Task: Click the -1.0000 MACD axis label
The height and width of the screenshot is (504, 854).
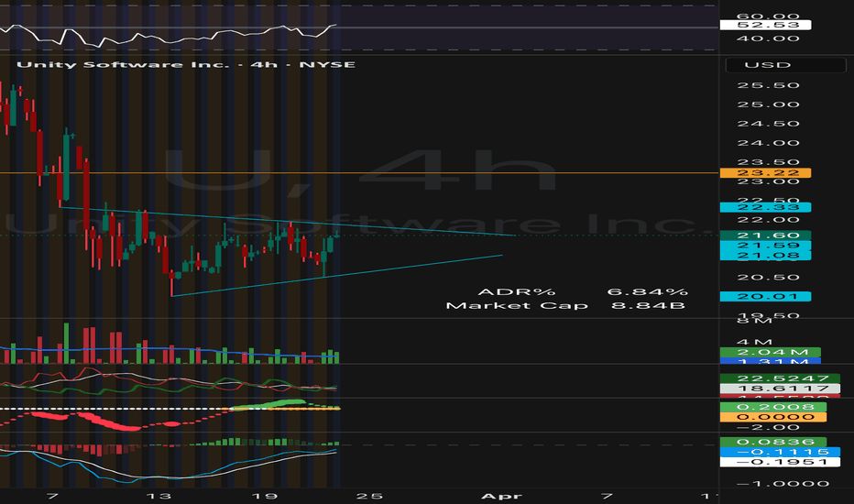Action: (x=783, y=484)
